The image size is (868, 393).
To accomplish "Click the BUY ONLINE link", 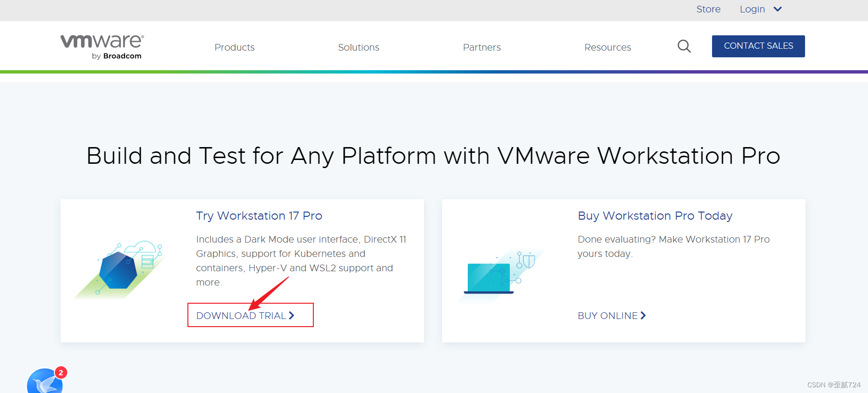I will click(612, 316).
